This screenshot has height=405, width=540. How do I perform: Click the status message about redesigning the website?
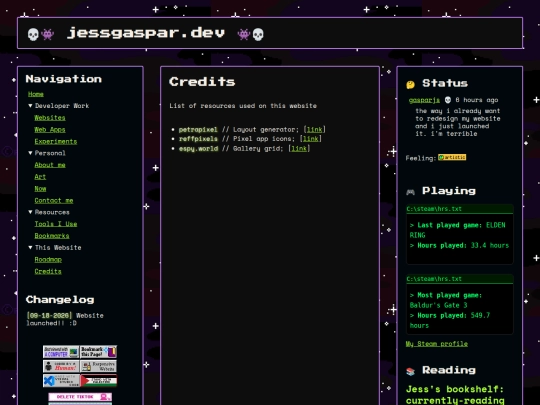click(458, 122)
